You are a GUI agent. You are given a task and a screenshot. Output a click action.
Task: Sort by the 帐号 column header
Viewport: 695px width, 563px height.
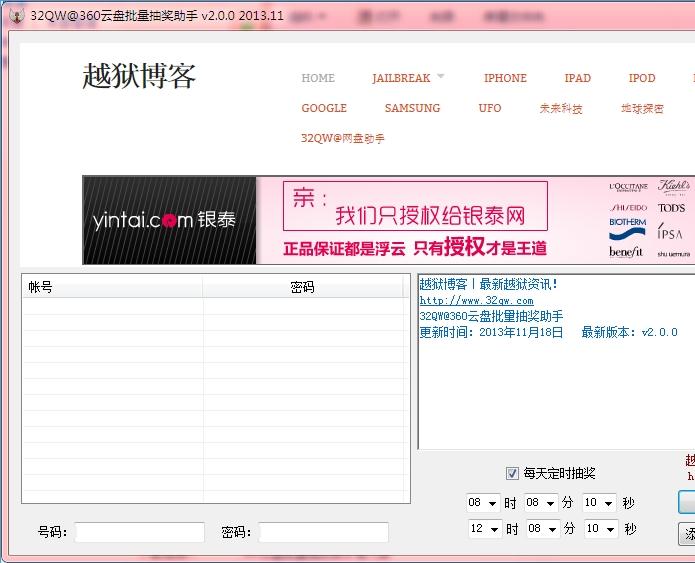click(x=112, y=287)
